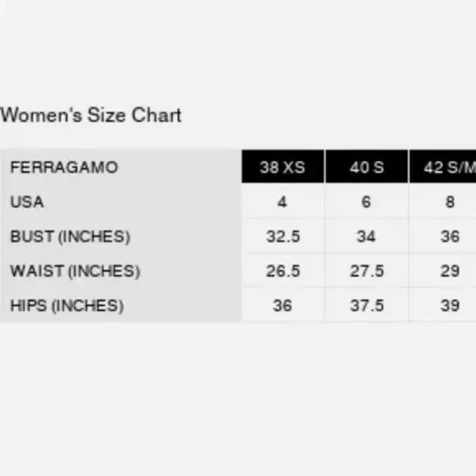Select the 40 S size column header

[367, 167]
